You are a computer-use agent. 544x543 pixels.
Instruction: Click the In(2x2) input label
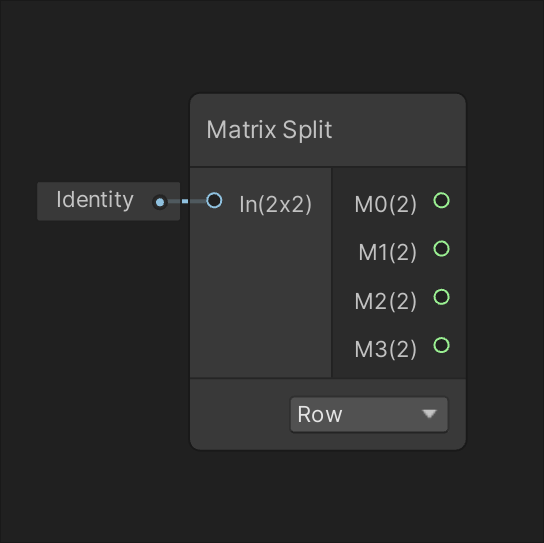pos(275,204)
